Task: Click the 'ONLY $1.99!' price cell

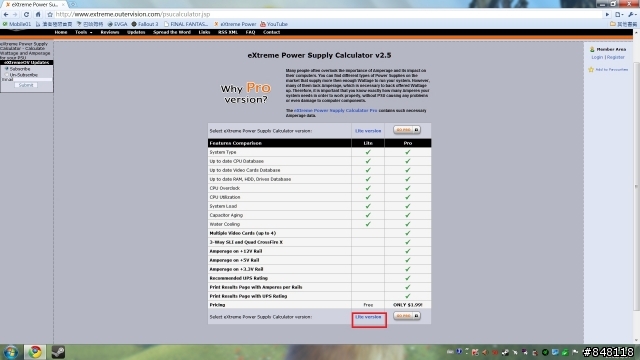Action: click(x=408, y=305)
